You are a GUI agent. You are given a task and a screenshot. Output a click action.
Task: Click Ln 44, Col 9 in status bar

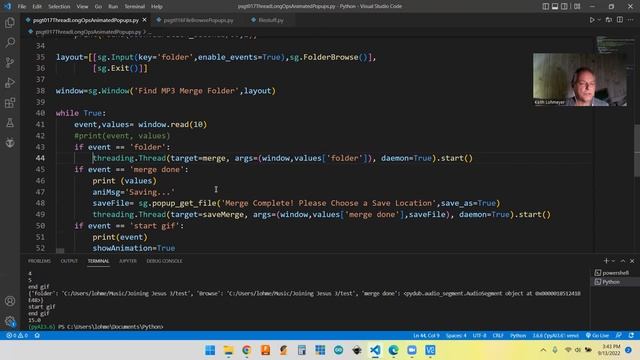tap(426, 336)
